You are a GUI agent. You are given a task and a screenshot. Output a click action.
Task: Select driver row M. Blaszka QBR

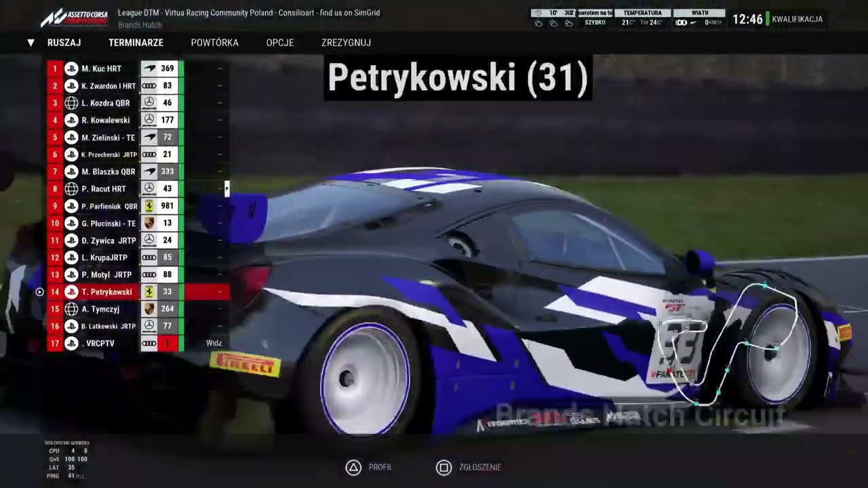coord(138,171)
